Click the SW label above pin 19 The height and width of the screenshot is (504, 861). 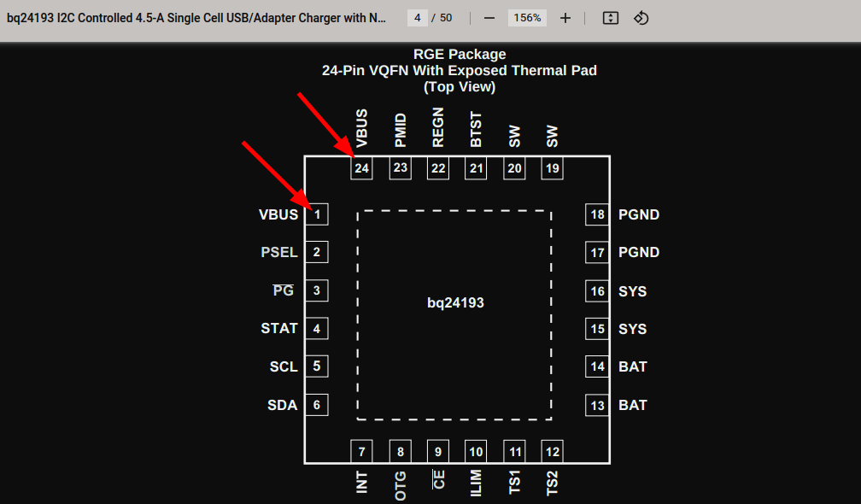click(x=552, y=137)
